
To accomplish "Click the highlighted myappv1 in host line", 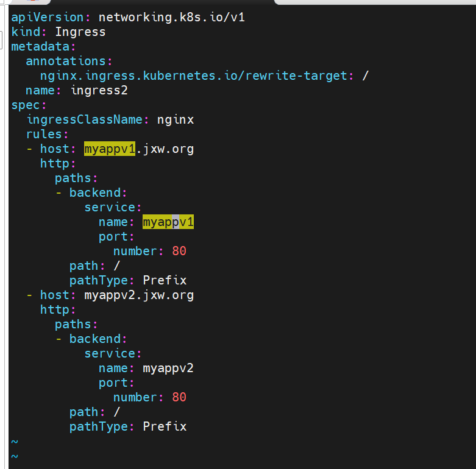I will [x=109, y=149].
